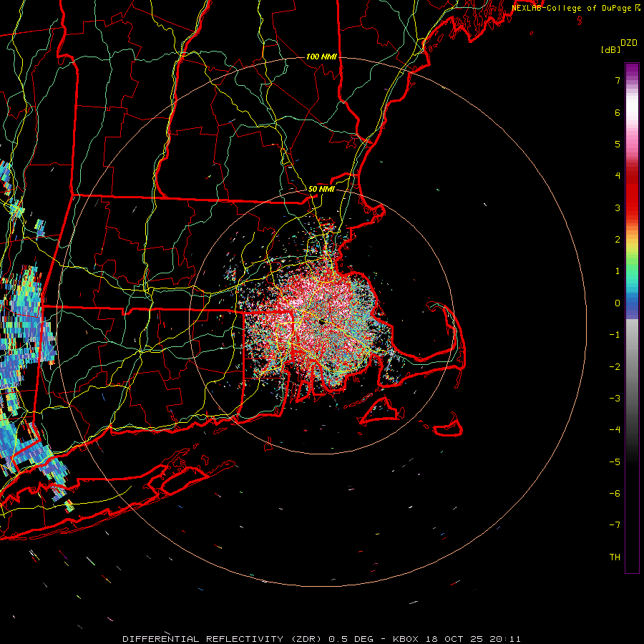The width and height of the screenshot is (644, 644).
Task: Click the "-7" value on the color scale
Action: pos(615,525)
